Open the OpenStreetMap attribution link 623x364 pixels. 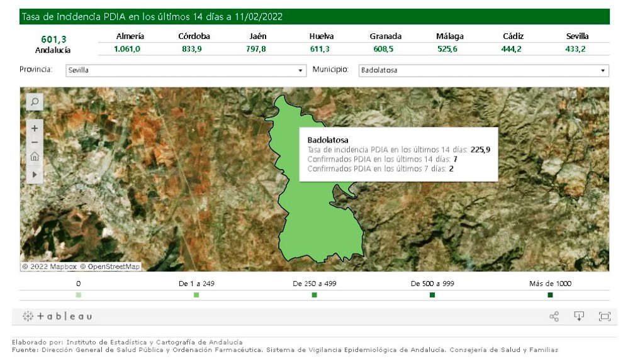113,267
